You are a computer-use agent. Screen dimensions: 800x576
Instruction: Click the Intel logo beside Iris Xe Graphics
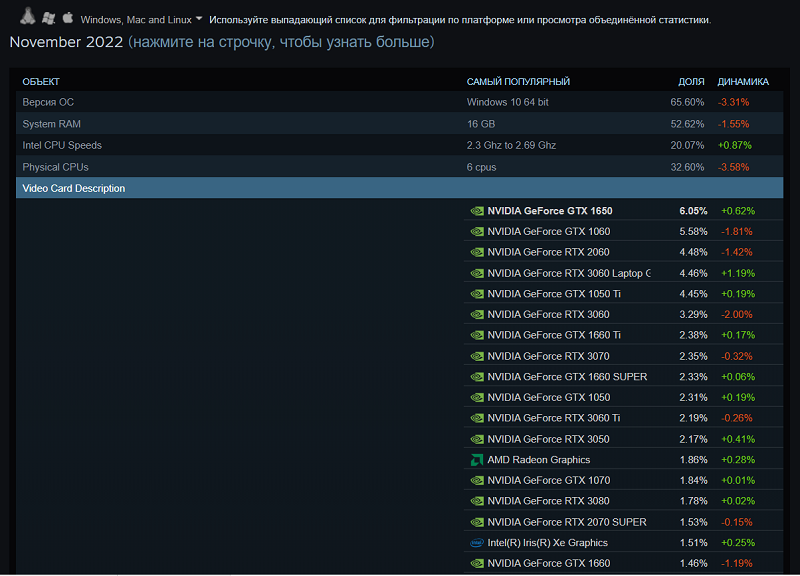(477, 543)
